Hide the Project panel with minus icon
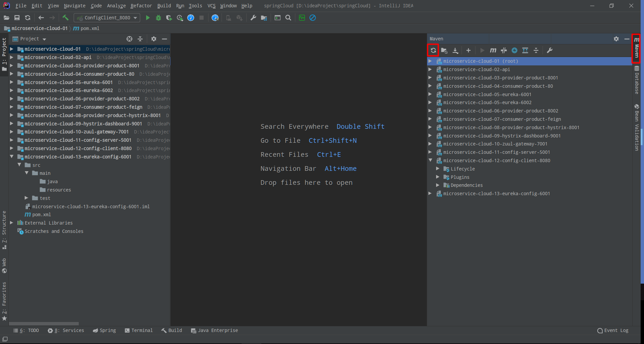This screenshot has height=344, width=644. coord(164,39)
